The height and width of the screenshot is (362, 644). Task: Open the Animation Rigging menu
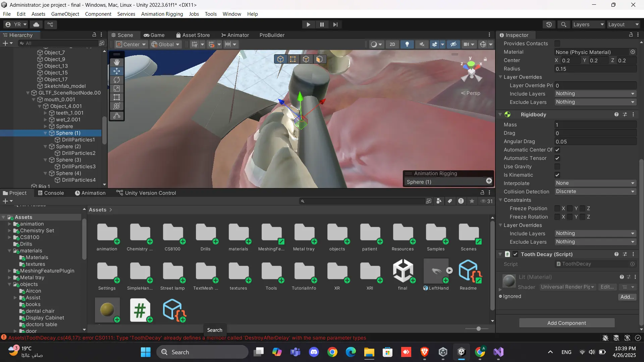pos(162,14)
